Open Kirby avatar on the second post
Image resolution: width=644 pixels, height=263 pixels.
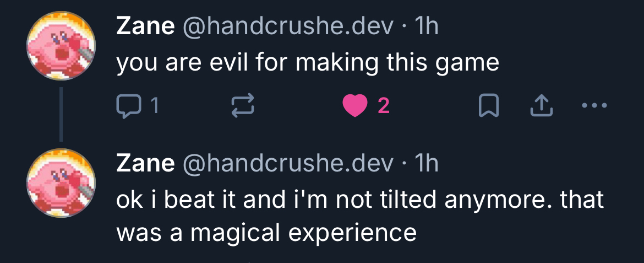click(62, 181)
